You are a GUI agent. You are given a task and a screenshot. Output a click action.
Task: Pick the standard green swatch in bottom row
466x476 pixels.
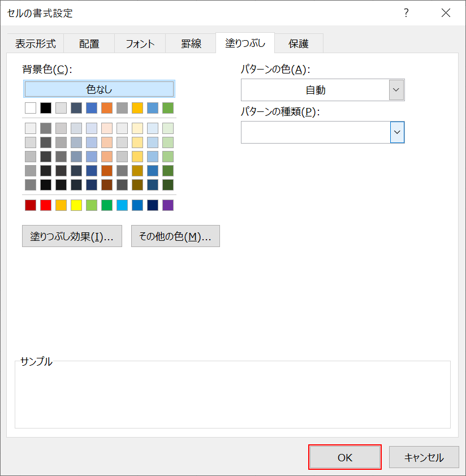click(x=107, y=205)
